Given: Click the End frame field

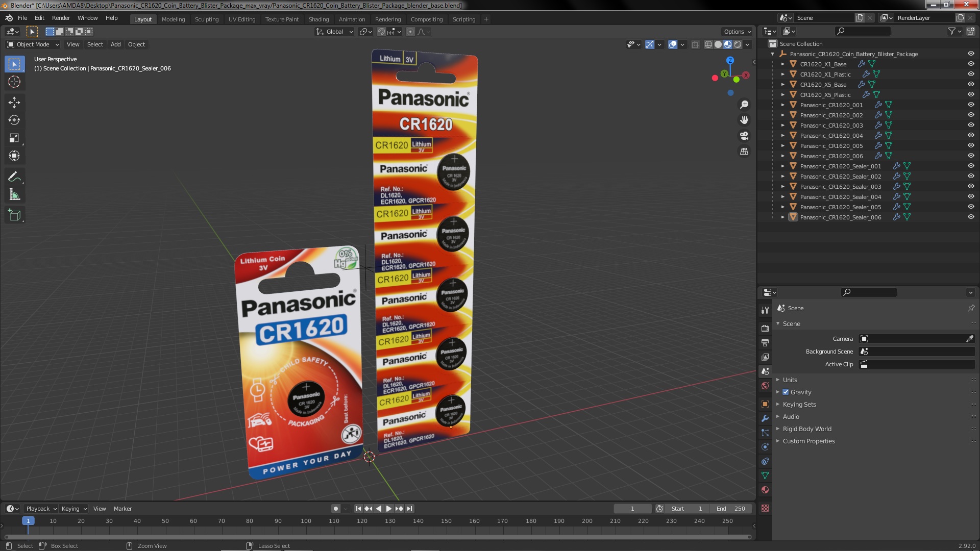Looking at the screenshot, I should coord(730,509).
